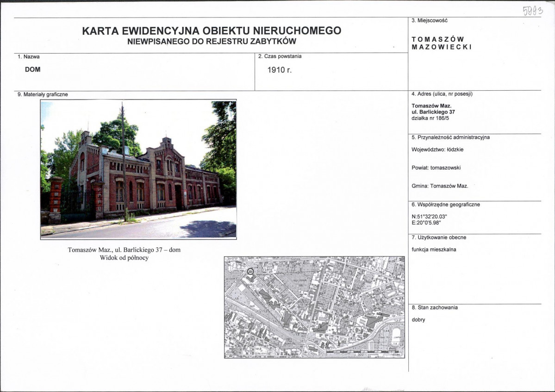The image size is (555, 392).
Task: Click the site location map image
Action: pyautogui.click(x=314, y=307)
